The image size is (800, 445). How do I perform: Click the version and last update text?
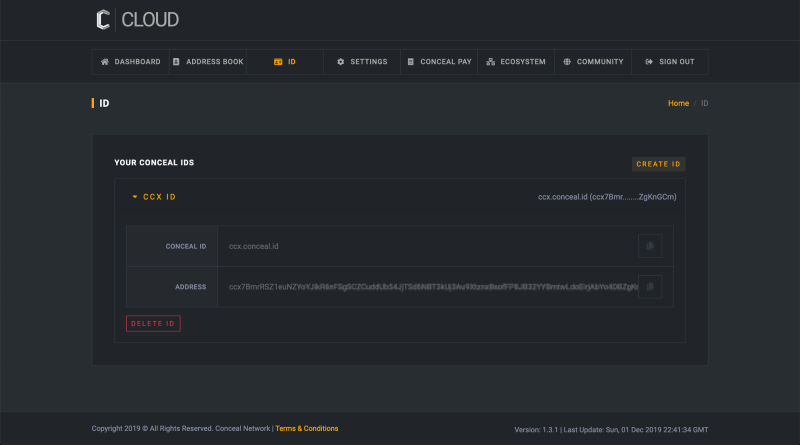tap(611, 430)
